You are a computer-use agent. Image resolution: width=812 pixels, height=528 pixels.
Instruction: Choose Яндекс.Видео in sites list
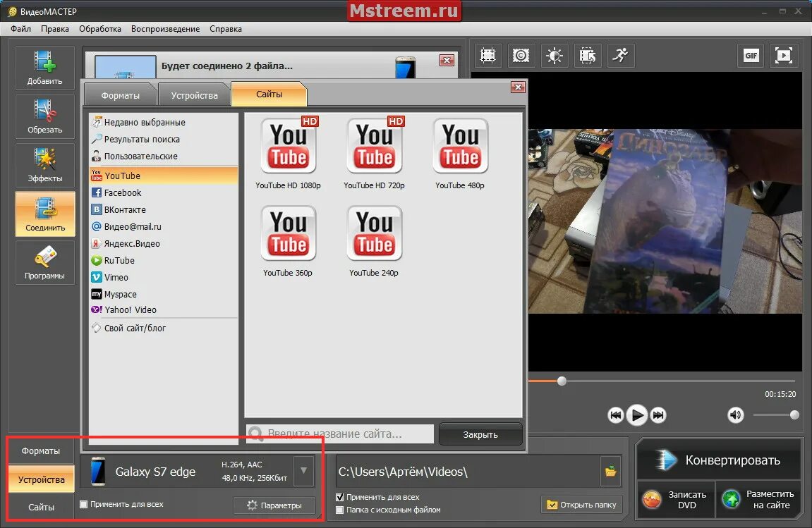163,243
